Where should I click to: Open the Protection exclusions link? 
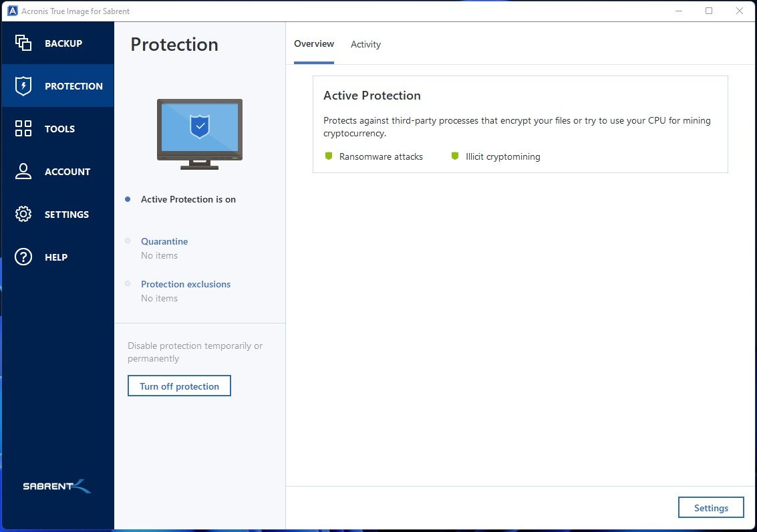(x=186, y=284)
